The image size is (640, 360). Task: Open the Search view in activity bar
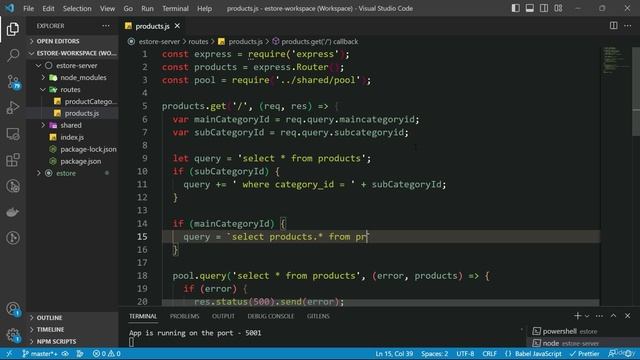pos(13,55)
